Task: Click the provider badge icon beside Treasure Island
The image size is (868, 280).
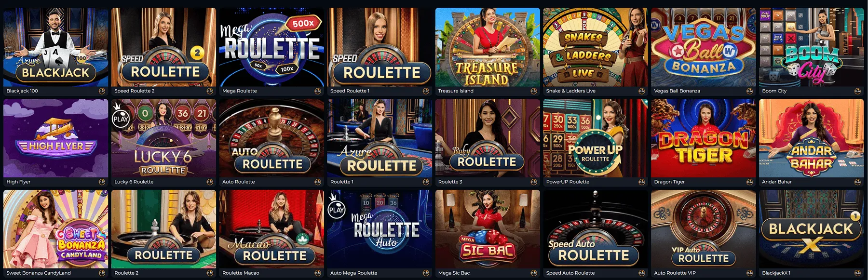Action: (x=534, y=91)
